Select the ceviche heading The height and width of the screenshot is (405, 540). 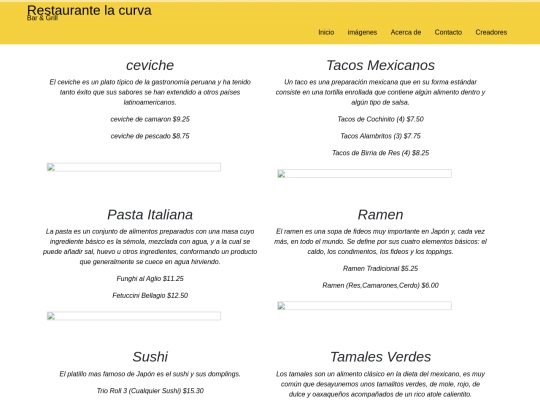click(150, 65)
